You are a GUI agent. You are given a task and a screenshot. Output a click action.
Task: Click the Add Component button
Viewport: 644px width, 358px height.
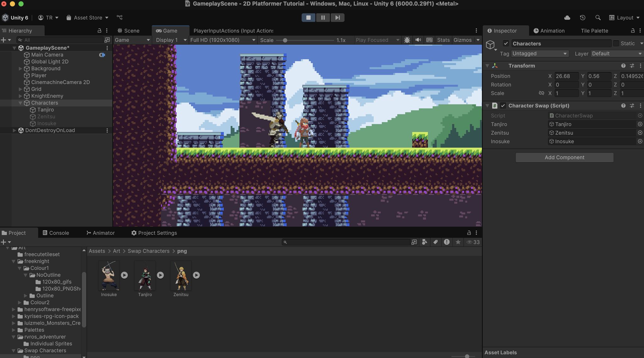click(x=564, y=157)
